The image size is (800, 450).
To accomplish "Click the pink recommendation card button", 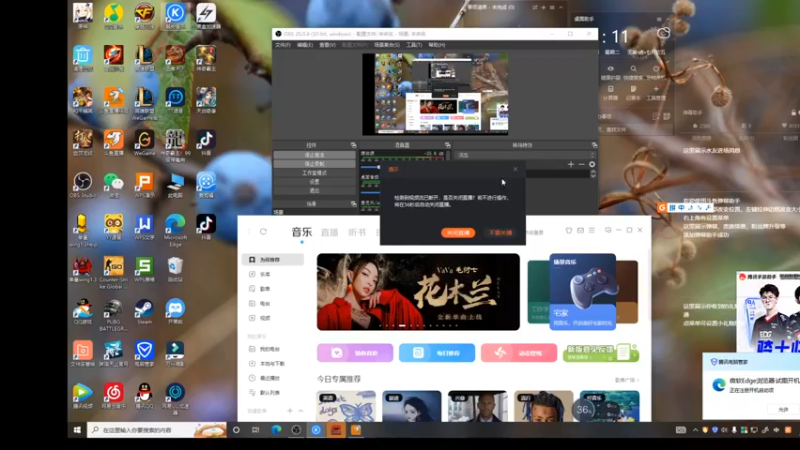I will (355, 353).
